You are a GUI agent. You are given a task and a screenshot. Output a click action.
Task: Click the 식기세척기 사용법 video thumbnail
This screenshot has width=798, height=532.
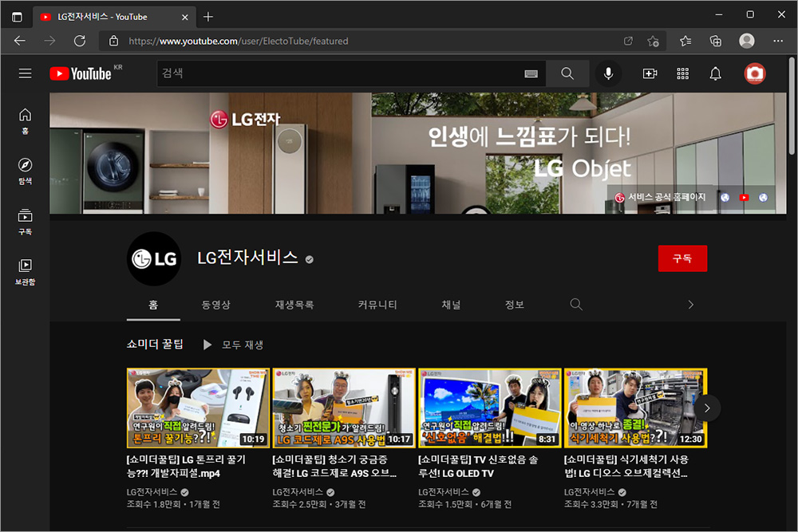click(x=636, y=408)
